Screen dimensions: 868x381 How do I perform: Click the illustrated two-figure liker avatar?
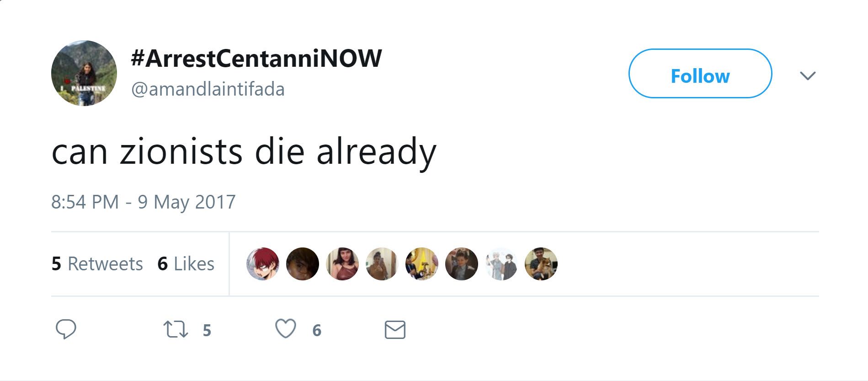pyautogui.click(x=501, y=264)
